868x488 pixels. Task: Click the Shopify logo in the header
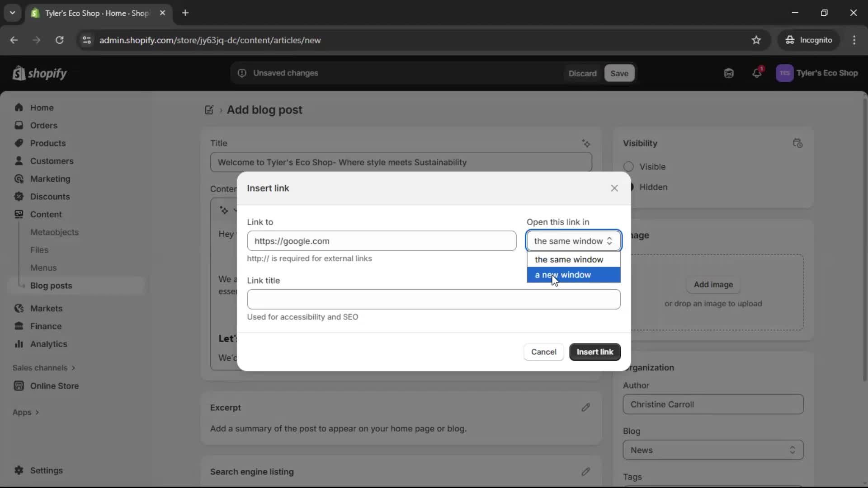click(40, 73)
